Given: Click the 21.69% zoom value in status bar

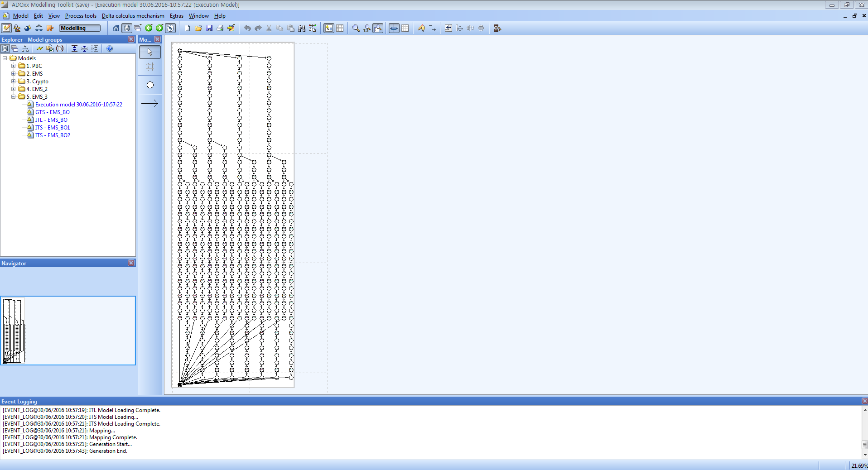Looking at the screenshot, I should click(x=859, y=465).
